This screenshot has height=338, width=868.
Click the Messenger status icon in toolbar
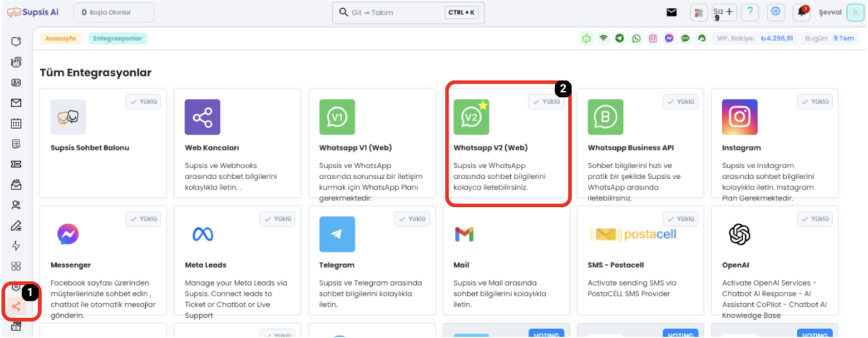coord(669,39)
